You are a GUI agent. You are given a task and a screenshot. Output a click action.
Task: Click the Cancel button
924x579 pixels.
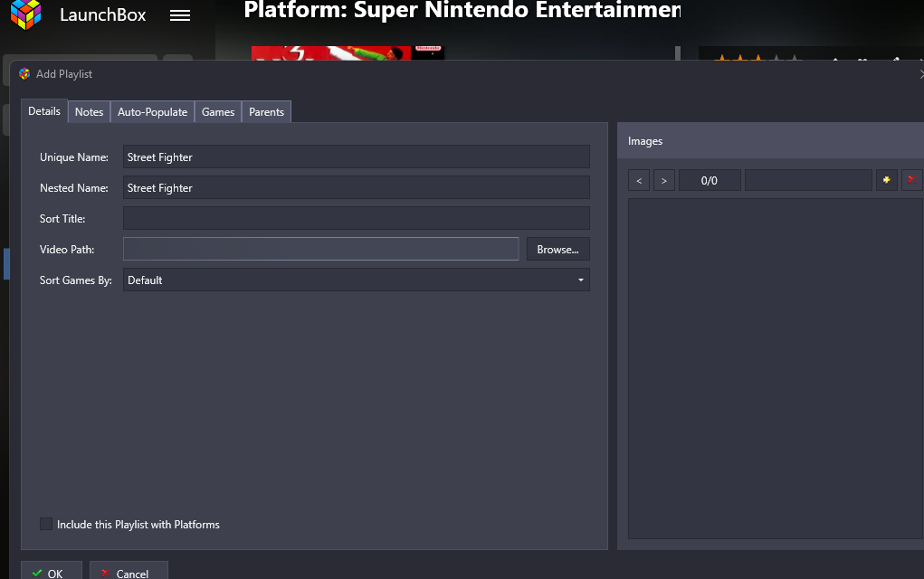(129, 572)
